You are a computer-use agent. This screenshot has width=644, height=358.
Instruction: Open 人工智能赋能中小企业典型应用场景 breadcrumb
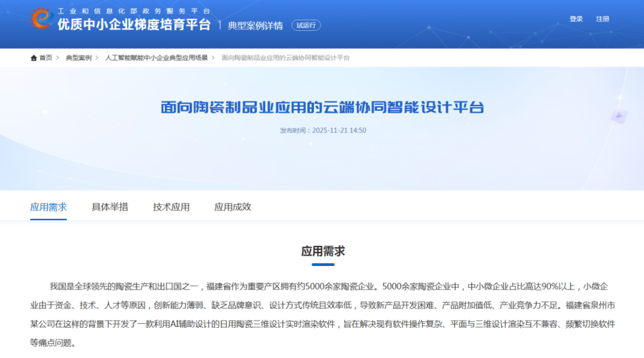[x=156, y=58]
